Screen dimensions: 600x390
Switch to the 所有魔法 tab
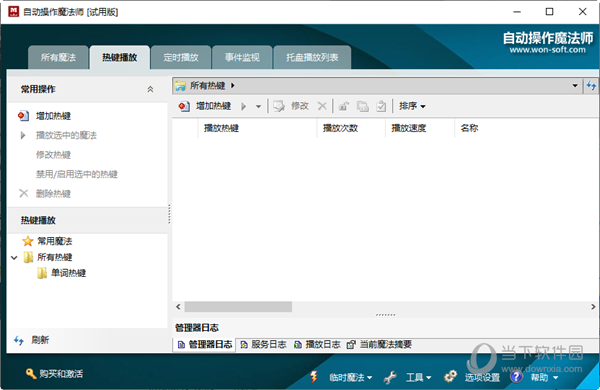click(x=58, y=57)
